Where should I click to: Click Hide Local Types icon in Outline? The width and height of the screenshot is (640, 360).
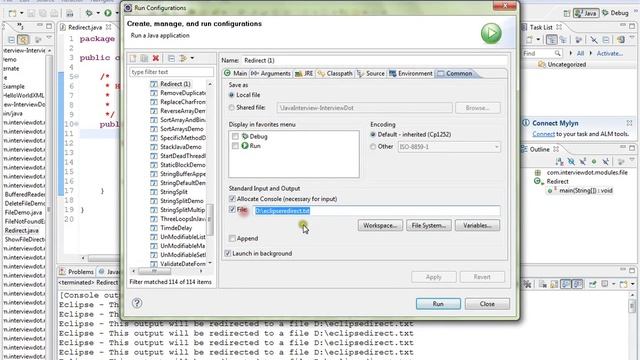[605, 162]
